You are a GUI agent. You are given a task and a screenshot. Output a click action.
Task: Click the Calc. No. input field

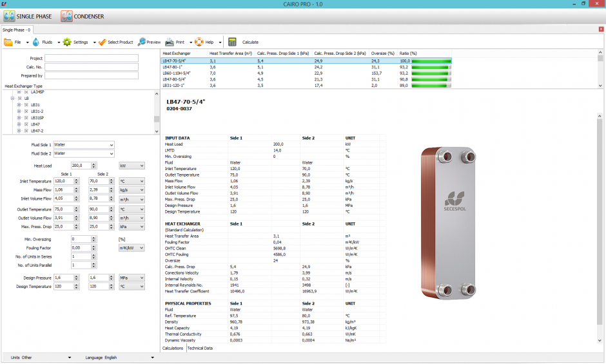point(92,67)
